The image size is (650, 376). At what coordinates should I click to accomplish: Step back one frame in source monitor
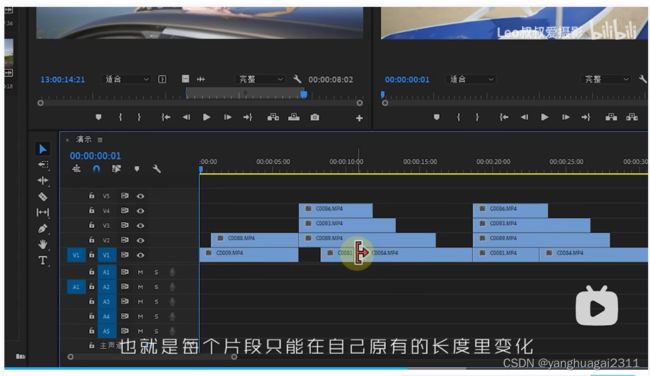pos(186,117)
